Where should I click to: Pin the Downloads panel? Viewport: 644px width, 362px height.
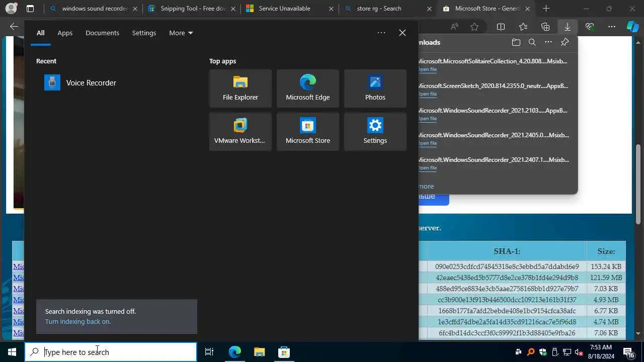click(565, 42)
